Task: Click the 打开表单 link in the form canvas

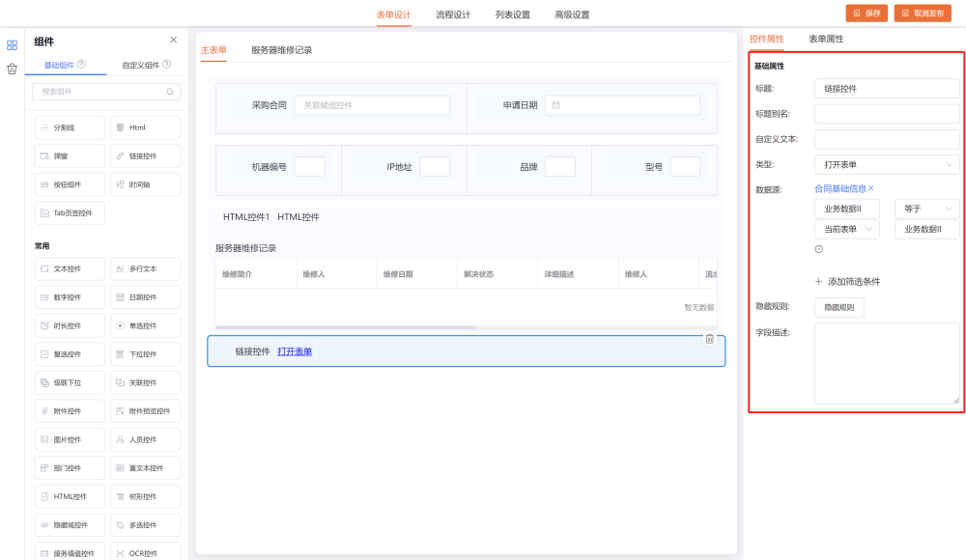Action: (295, 351)
